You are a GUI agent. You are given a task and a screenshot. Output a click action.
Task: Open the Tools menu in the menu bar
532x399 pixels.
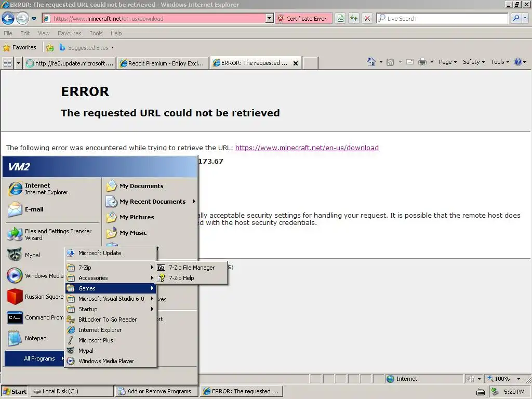tap(96, 33)
